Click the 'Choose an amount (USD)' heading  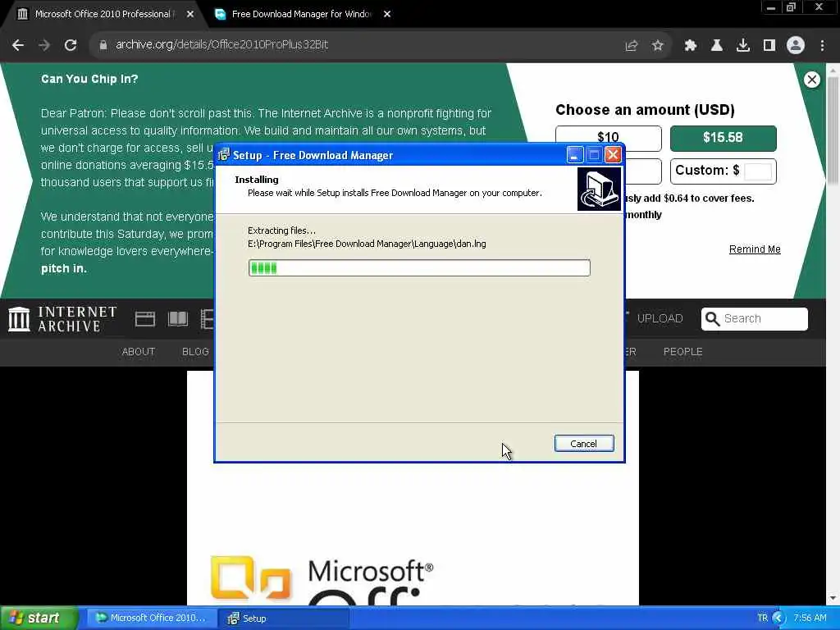pos(645,110)
